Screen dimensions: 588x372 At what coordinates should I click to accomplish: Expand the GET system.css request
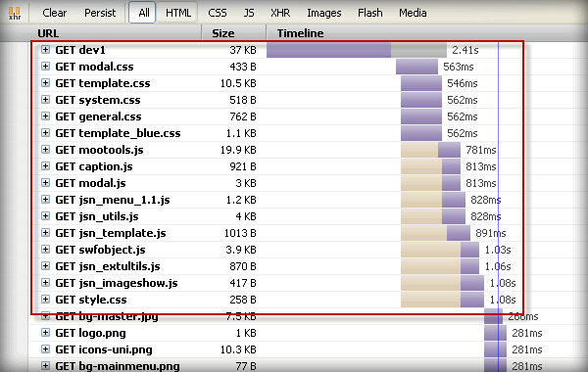point(45,100)
